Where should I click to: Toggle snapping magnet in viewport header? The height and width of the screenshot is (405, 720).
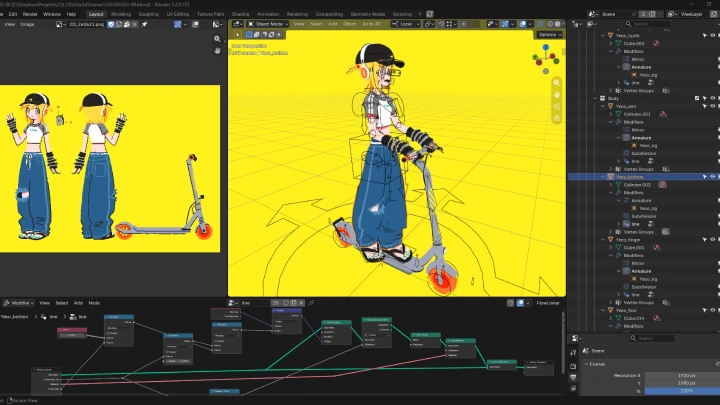tap(441, 24)
